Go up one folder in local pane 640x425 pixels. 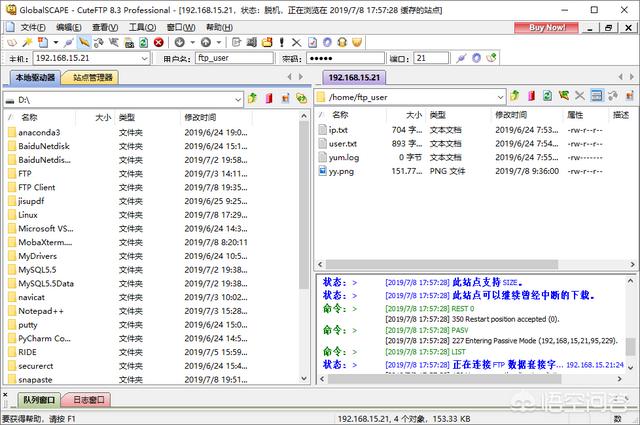tap(253, 98)
